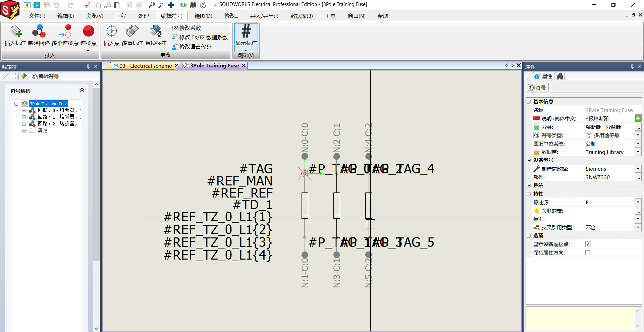The image size is (644, 332).
Task: Click the Redo arrow in quick access toolbar
Action: point(70,5)
